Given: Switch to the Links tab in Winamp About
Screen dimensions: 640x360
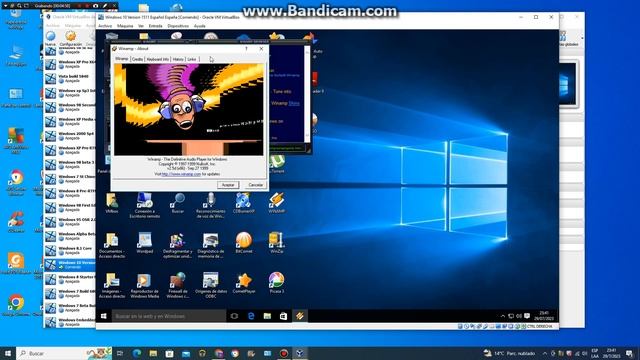Looking at the screenshot, I should [x=192, y=59].
